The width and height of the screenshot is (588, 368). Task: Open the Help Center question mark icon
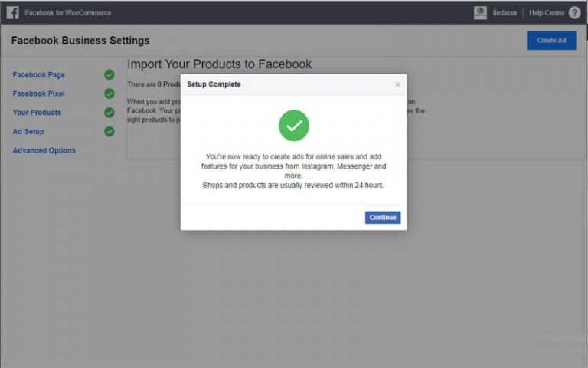(x=574, y=13)
